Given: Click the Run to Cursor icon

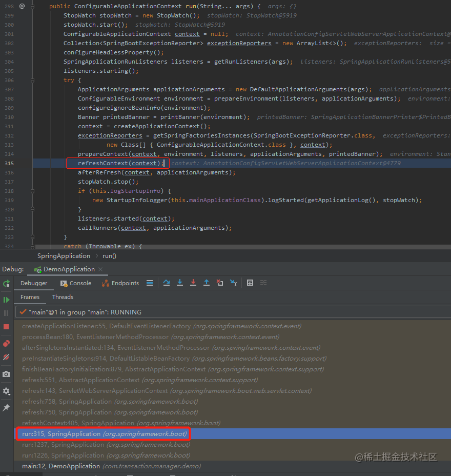Looking at the screenshot, I should 233,283.
